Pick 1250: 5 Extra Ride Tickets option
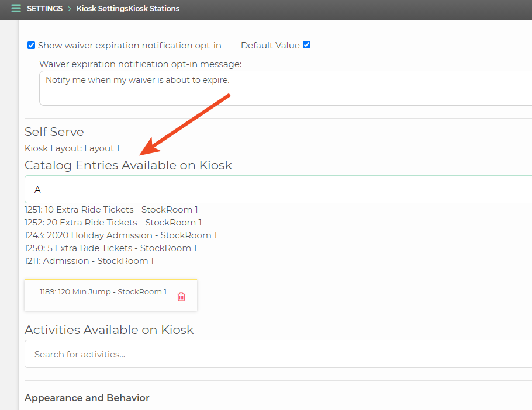 pyautogui.click(x=110, y=248)
